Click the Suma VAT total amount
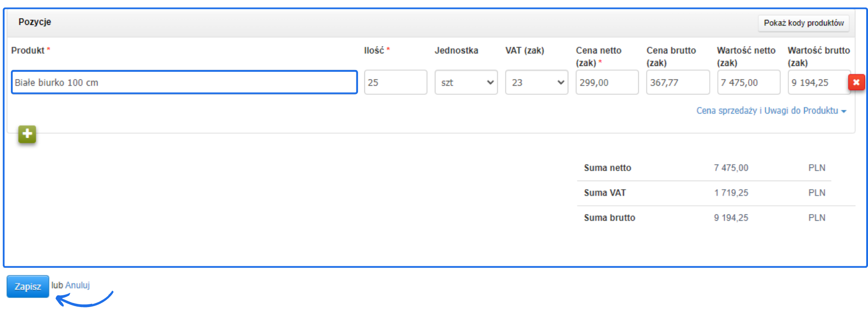The height and width of the screenshot is (312, 868). [731, 193]
